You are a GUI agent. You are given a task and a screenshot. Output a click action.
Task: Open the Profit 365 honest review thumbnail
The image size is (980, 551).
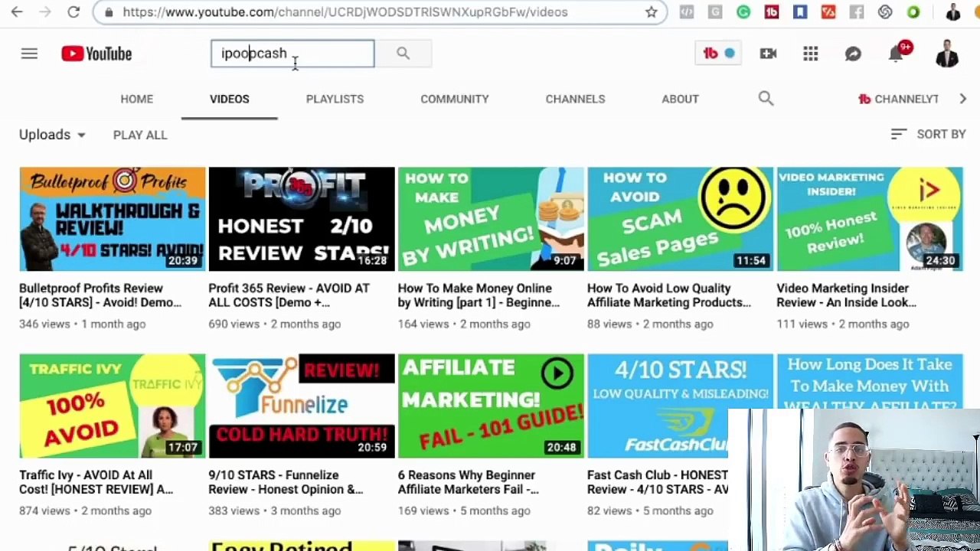[302, 219]
